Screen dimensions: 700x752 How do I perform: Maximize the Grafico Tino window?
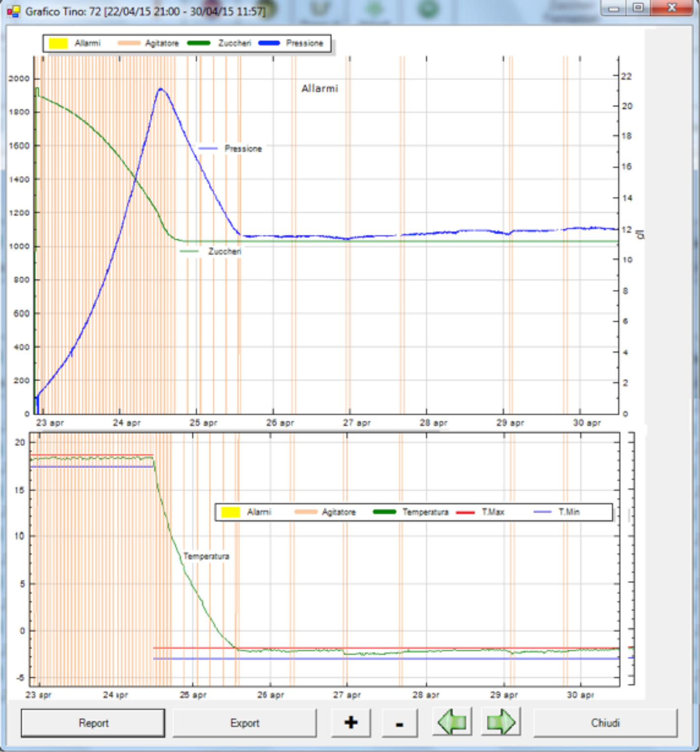coord(638,8)
